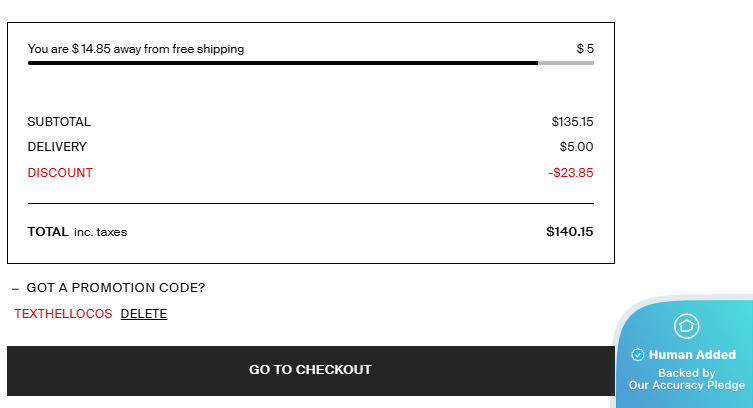753x408 pixels.
Task: Click the total amount $140.15
Action: pos(569,232)
